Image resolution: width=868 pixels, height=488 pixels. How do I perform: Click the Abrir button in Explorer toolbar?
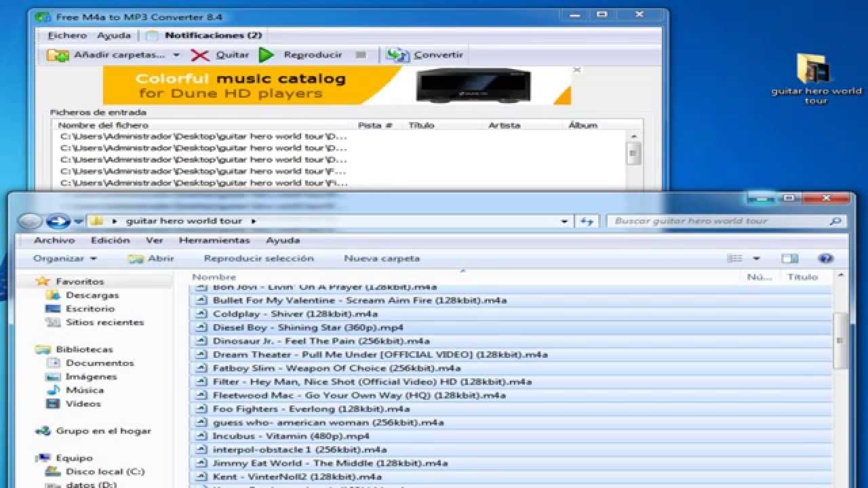151,258
